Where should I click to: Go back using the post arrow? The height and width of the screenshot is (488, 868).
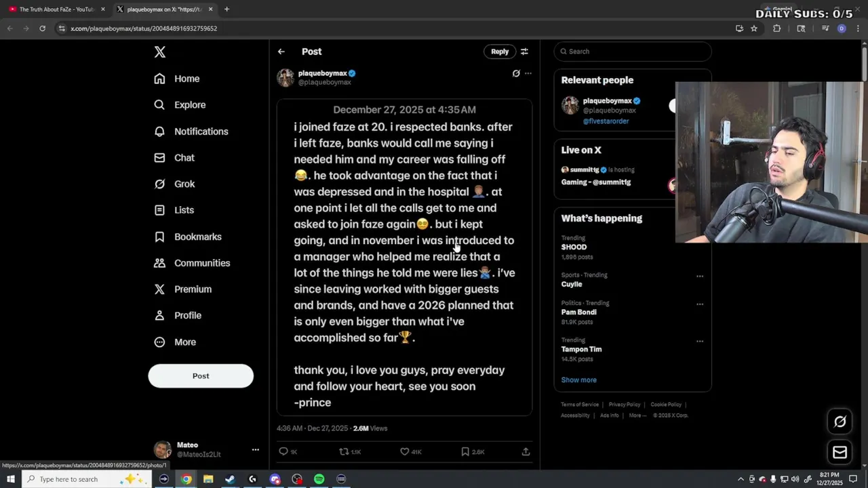[x=281, y=52]
